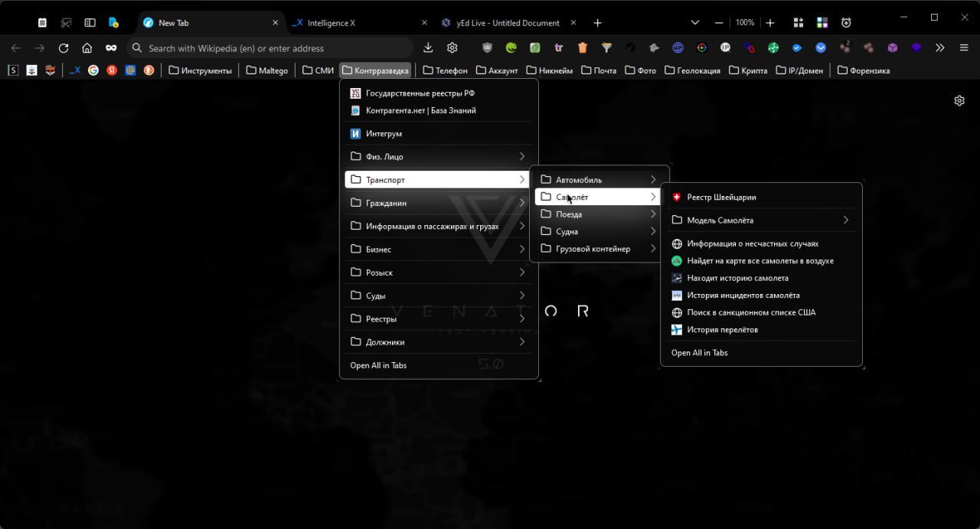Reset zoom via the 100% label
Viewport: 980px width, 529px height.
745,23
